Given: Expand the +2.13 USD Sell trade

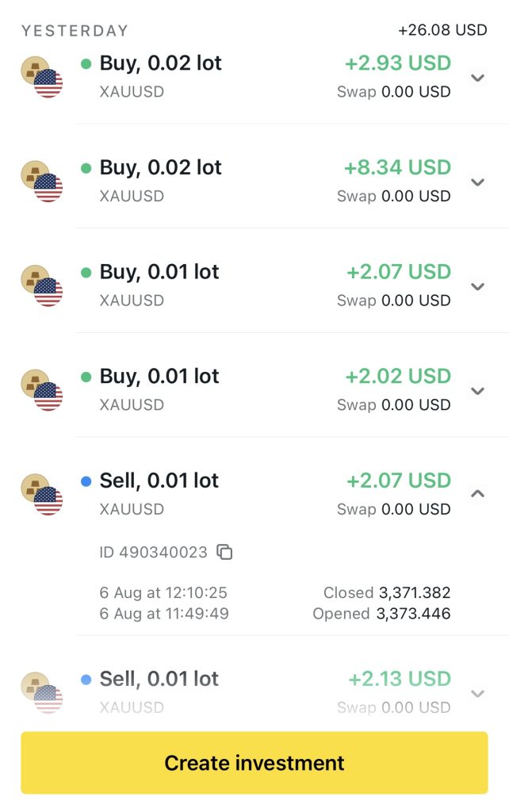Looking at the screenshot, I should [x=477, y=694].
